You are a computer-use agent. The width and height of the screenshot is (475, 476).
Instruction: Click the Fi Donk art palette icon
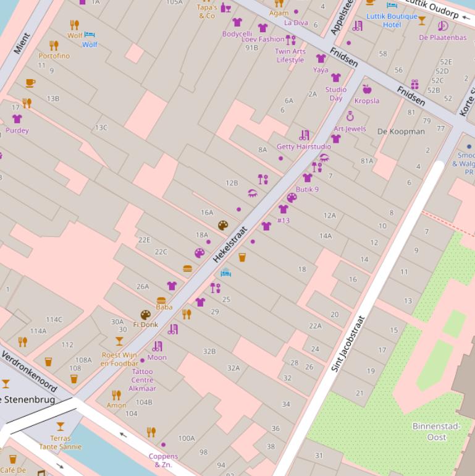point(145,315)
